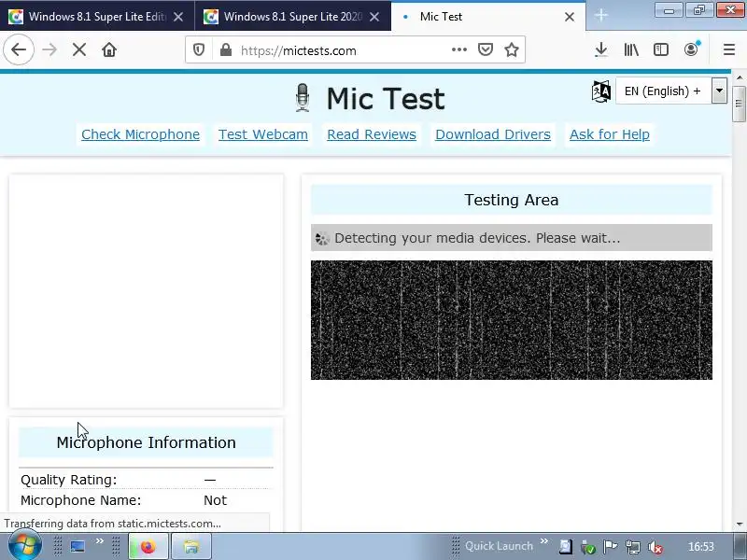Click the page vertical scrollbar thumb
Image resolution: width=747 pixels, height=560 pixels.
click(x=739, y=104)
